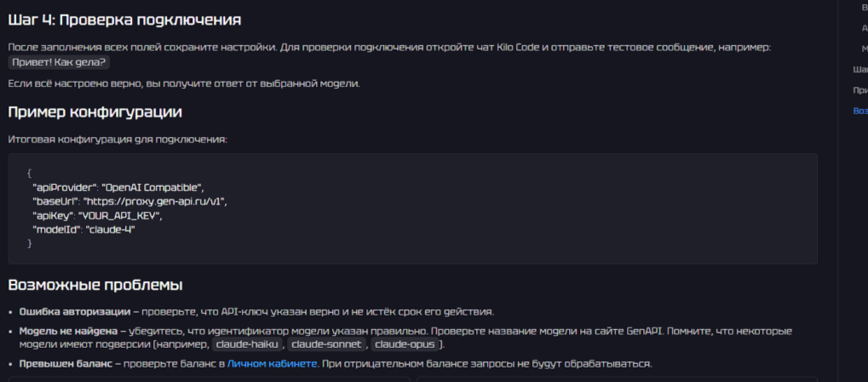
Task: Click the 'Возможные проблемы' section heading
Action: pyautogui.click(x=95, y=285)
